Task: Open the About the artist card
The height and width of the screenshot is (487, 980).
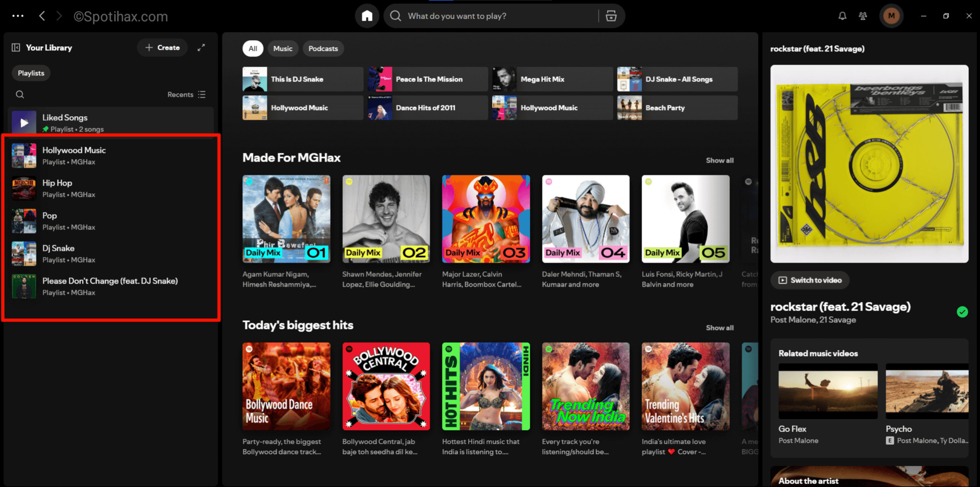Action: point(869,476)
